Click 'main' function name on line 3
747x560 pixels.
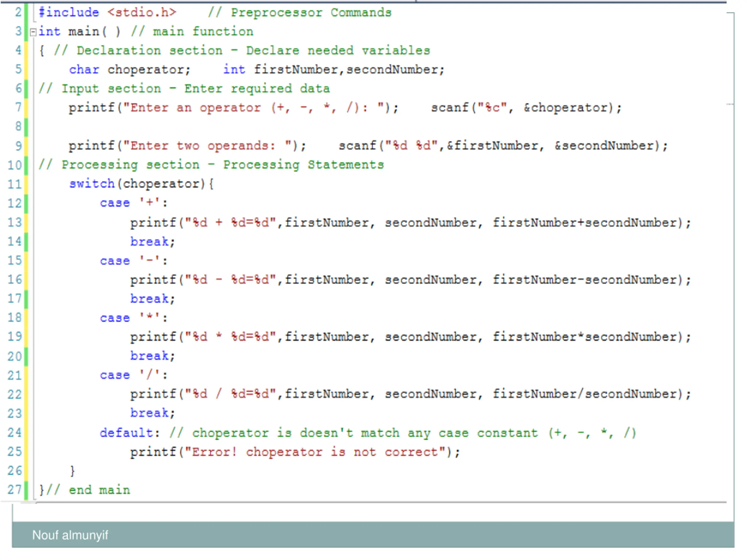84,32
